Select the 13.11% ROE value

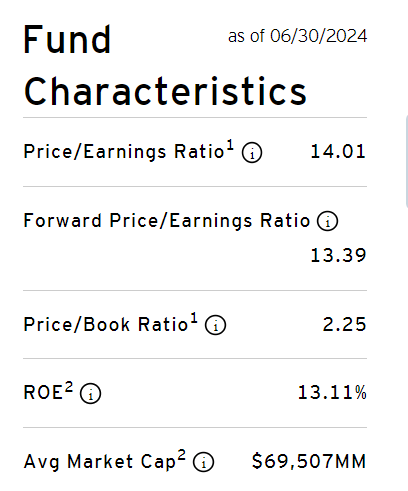332,392
